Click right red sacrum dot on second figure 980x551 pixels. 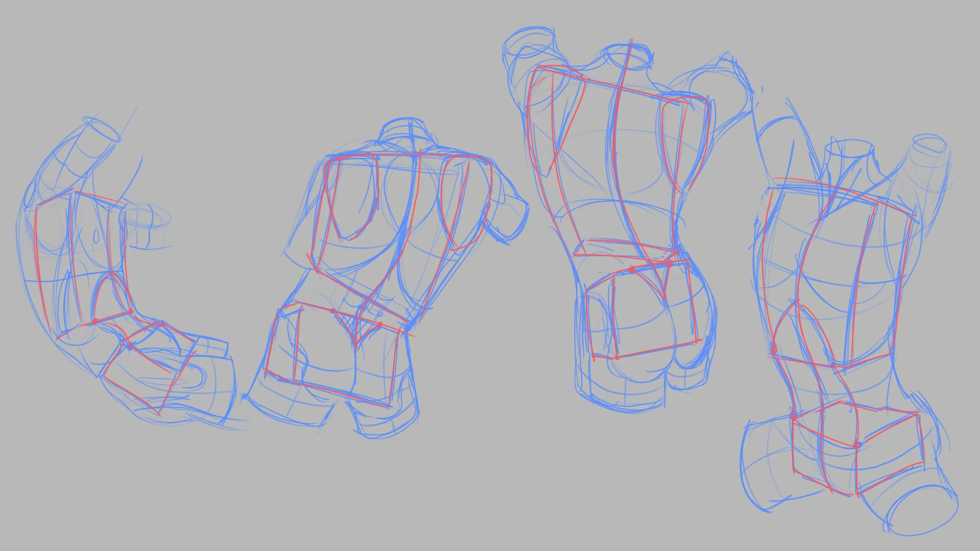click(379, 324)
